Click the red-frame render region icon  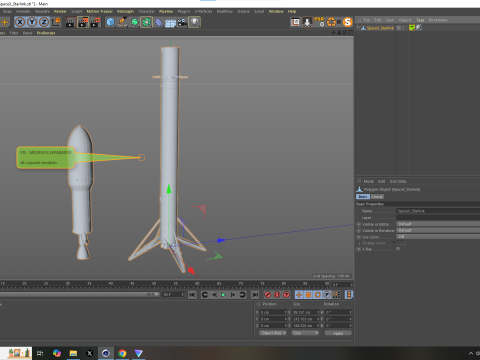coord(295,22)
